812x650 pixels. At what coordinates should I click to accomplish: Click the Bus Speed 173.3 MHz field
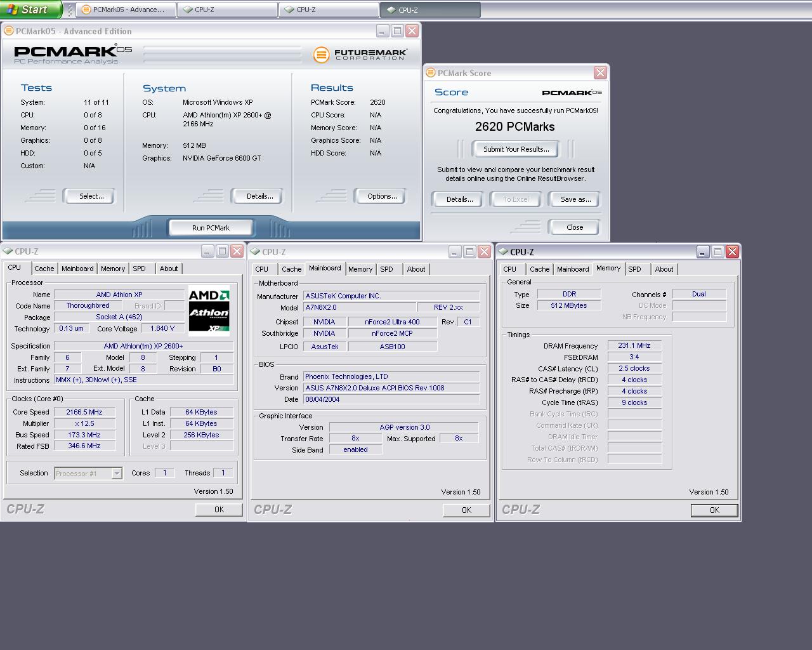(x=84, y=435)
